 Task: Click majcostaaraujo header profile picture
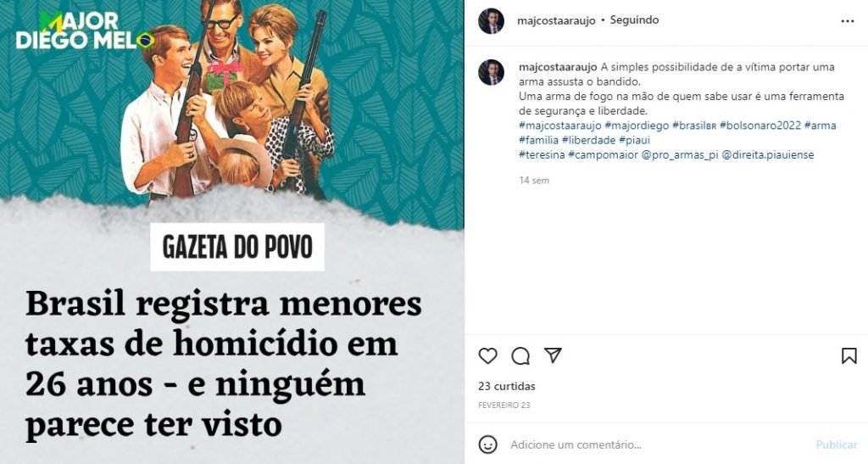[491, 21]
